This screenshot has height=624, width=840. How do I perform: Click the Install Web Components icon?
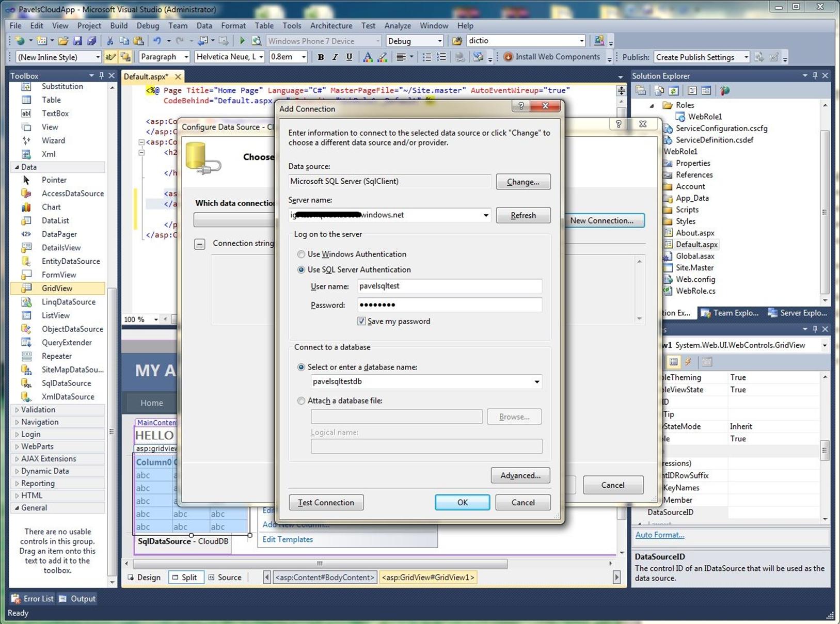pos(508,57)
